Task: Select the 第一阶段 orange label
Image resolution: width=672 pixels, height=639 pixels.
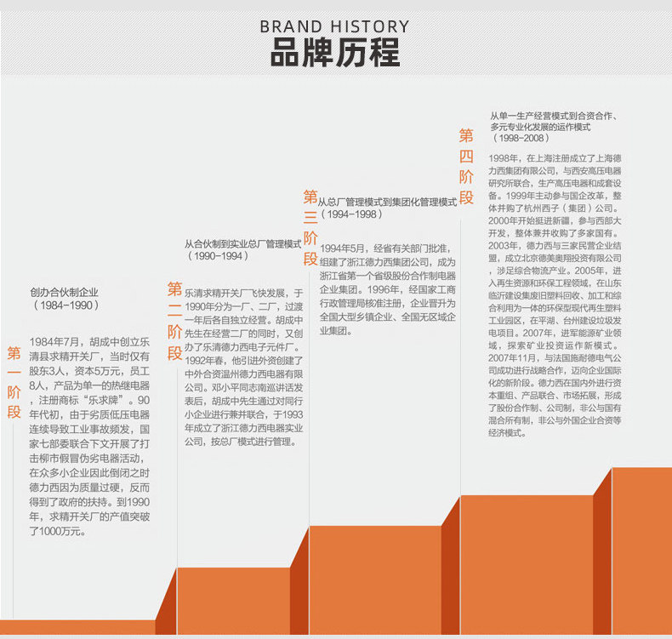Action: click(x=14, y=382)
